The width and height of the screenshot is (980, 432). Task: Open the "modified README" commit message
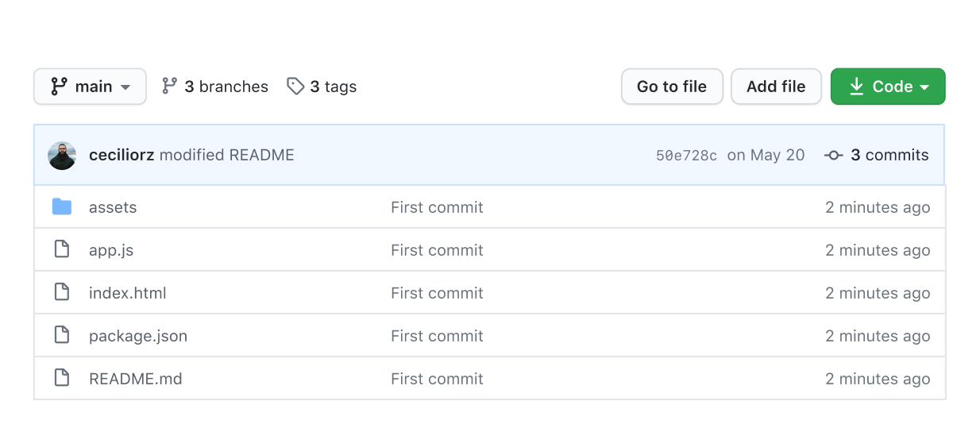[x=226, y=156]
